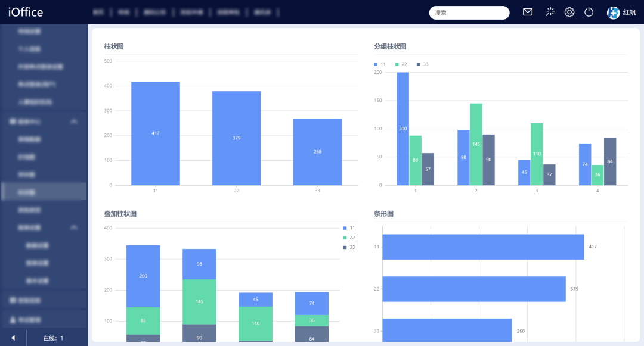This screenshot has height=346, width=644.
Task: Click the blue 200 segment in 叠加柱状图
Action: coord(143,276)
